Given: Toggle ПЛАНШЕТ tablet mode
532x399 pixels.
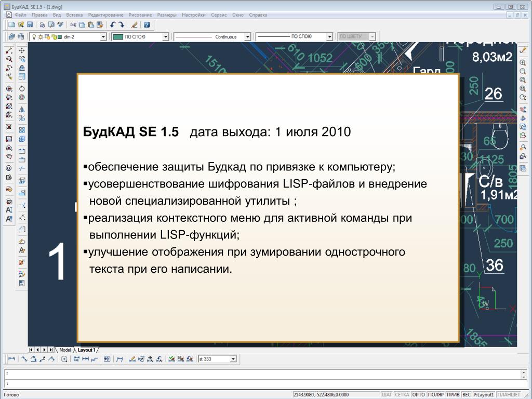Looking at the screenshot, I should [x=509, y=395].
